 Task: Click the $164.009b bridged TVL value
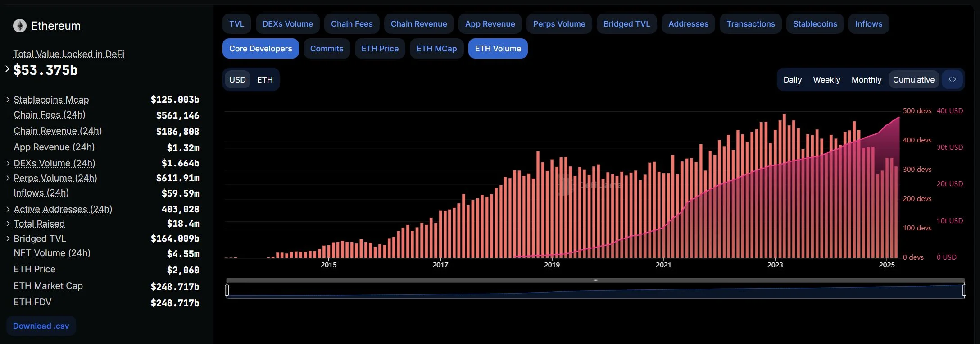pyautogui.click(x=175, y=239)
